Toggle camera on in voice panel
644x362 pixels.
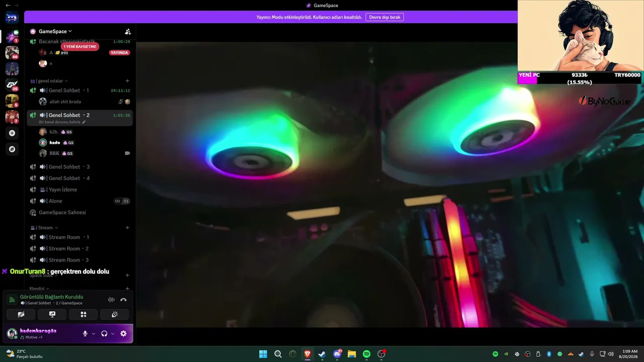pyautogui.click(x=21, y=314)
